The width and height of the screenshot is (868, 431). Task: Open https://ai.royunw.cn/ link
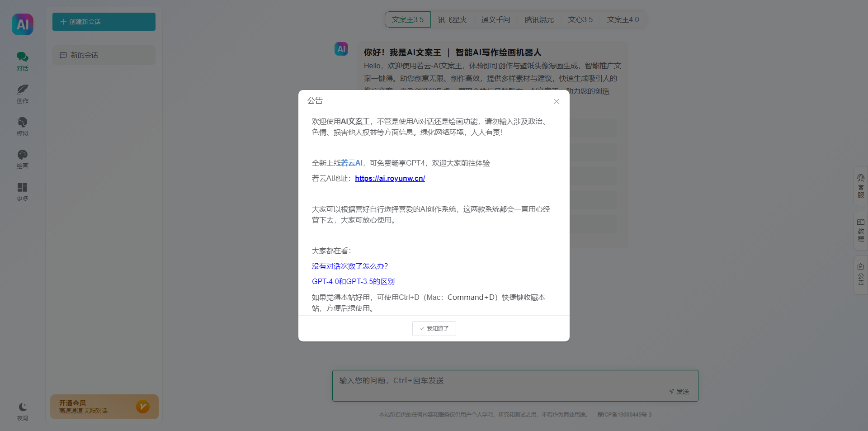point(390,178)
